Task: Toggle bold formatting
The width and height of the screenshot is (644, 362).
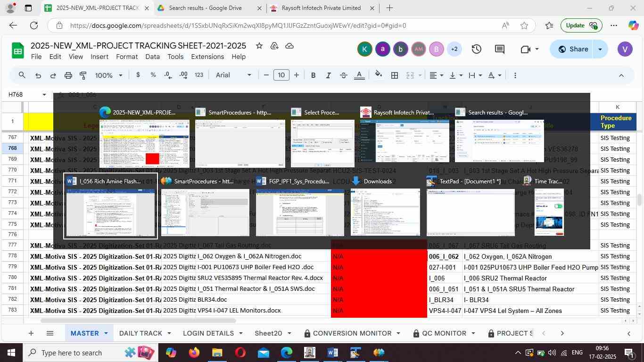Action: 313,75
